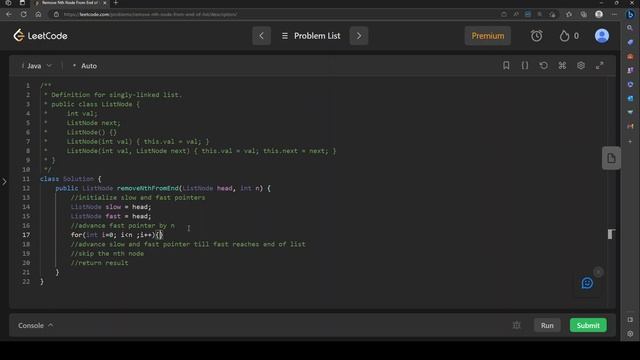Open the browser three-dot menu
This screenshot has width=640, height=360.
click(614, 14)
